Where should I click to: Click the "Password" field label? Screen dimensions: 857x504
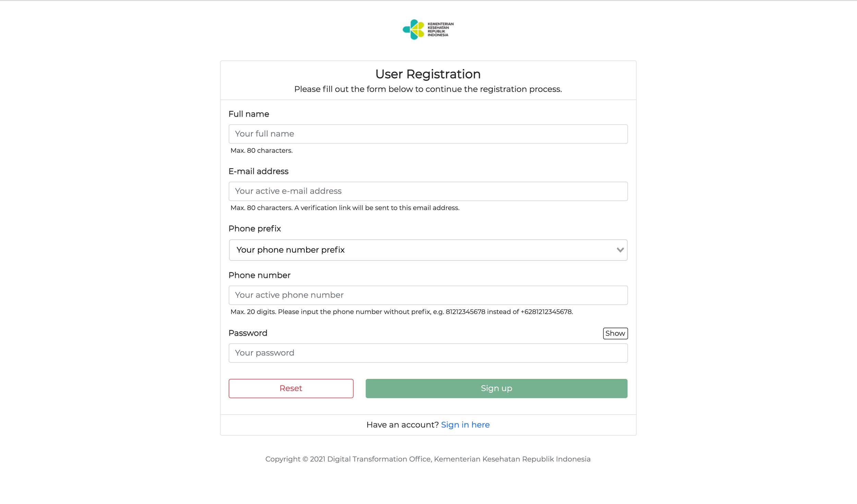click(248, 333)
